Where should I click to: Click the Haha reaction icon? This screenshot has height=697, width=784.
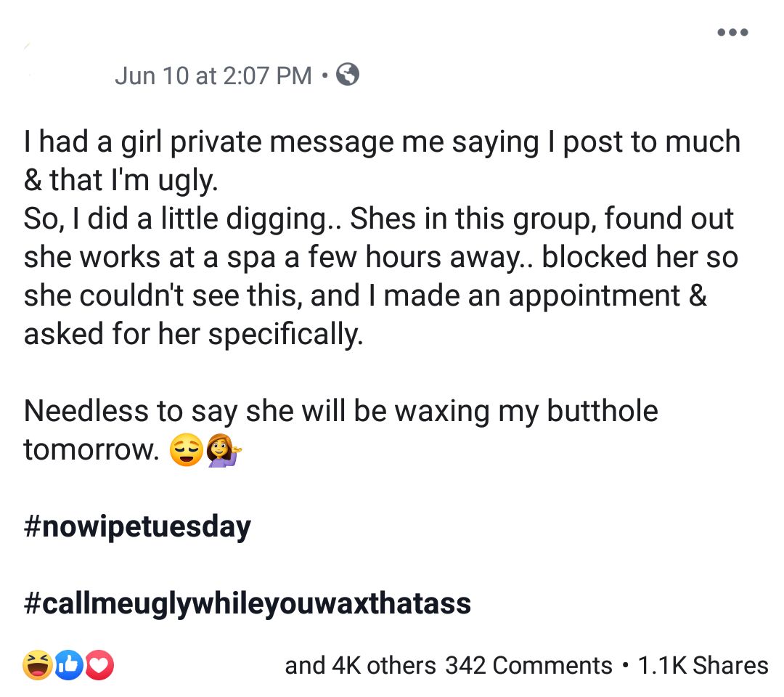pos(37,665)
